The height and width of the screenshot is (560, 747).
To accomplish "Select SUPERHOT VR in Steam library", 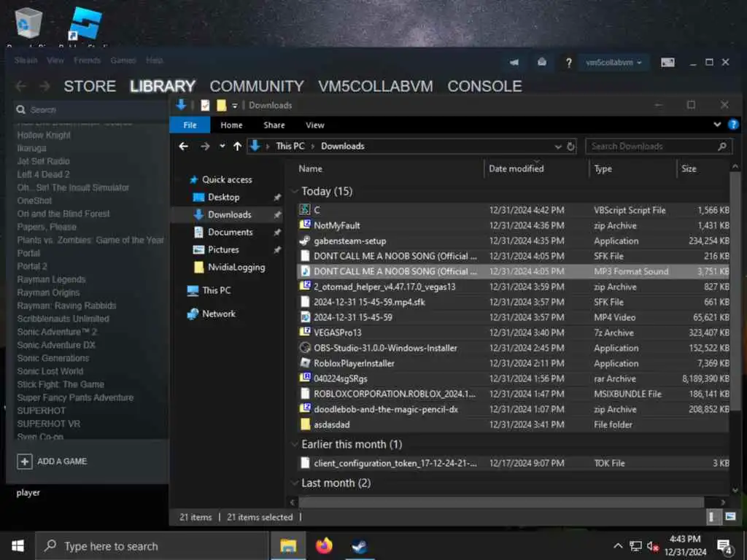I will pos(49,424).
